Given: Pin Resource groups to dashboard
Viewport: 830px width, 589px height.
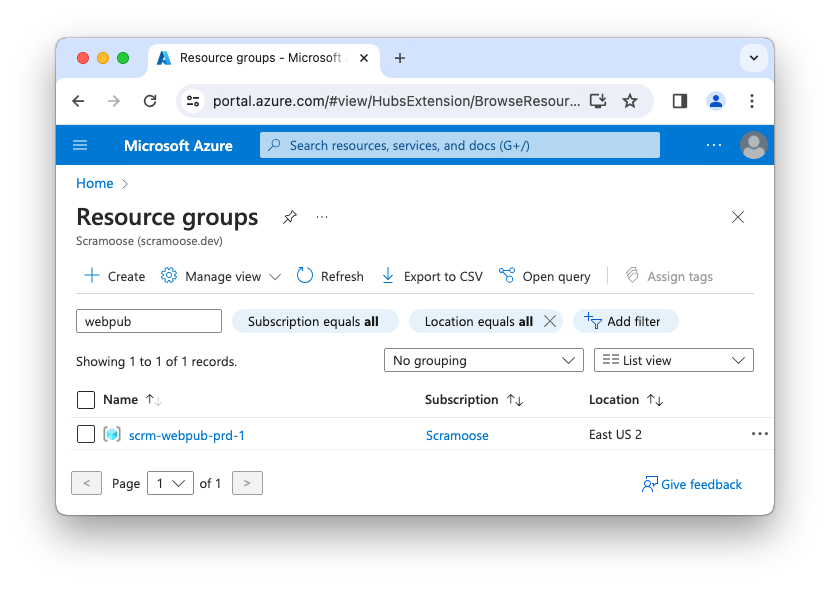Looking at the screenshot, I should tap(290, 217).
